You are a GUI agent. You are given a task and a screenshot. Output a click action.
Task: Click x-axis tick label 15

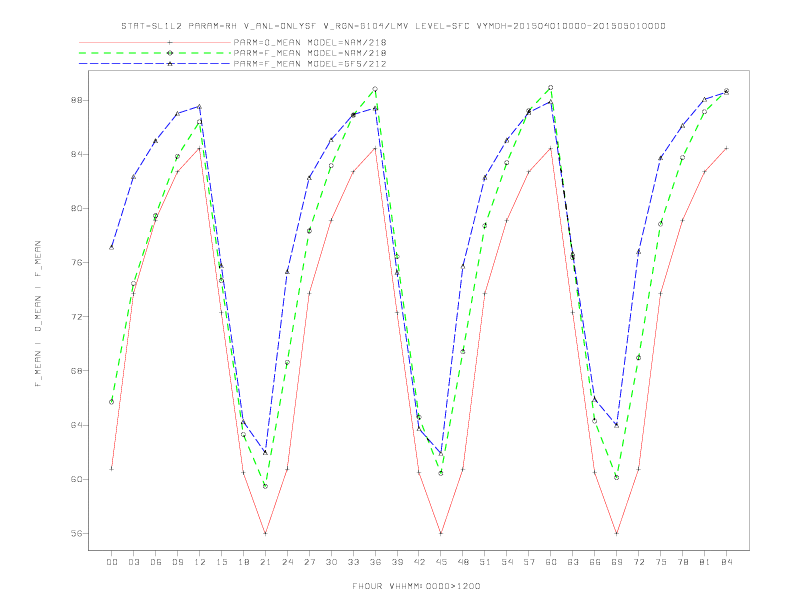tap(221, 562)
